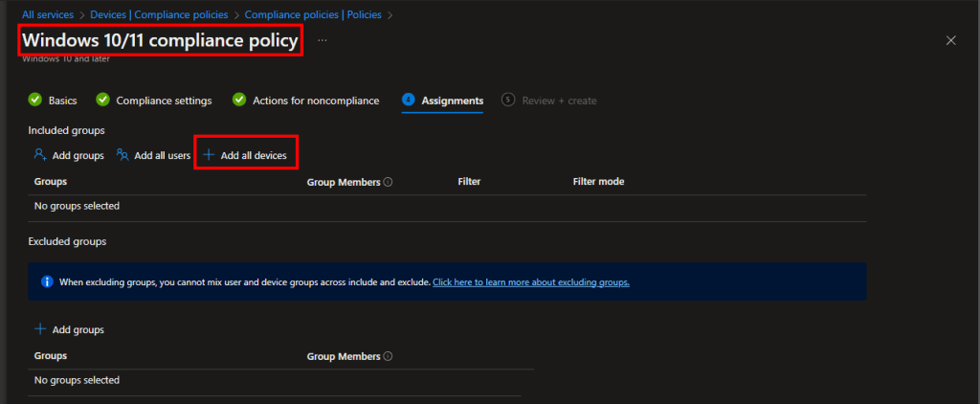Go to the Basics step
The width and height of the screenshot is (980, 404).
pyautogui.click(x=62, y=101)
